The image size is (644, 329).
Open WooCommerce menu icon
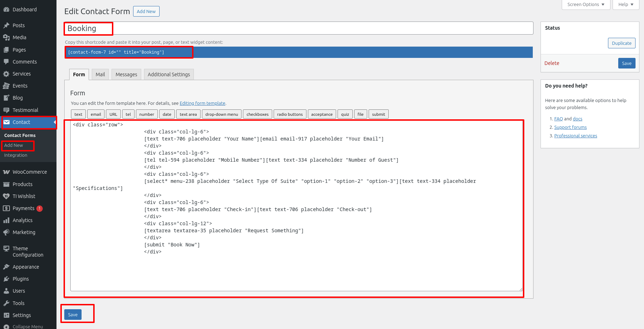click(x=6, y=172)
